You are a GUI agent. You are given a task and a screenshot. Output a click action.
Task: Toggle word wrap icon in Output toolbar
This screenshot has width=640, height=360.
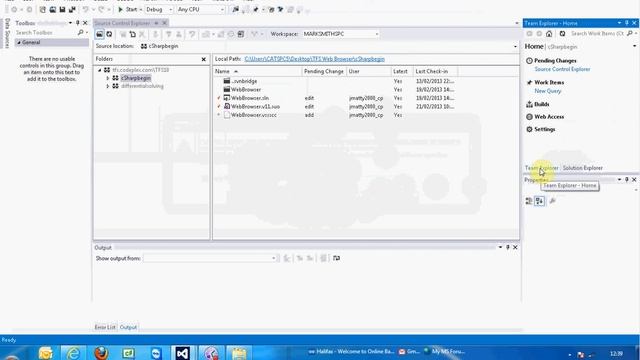pos(336,258)
